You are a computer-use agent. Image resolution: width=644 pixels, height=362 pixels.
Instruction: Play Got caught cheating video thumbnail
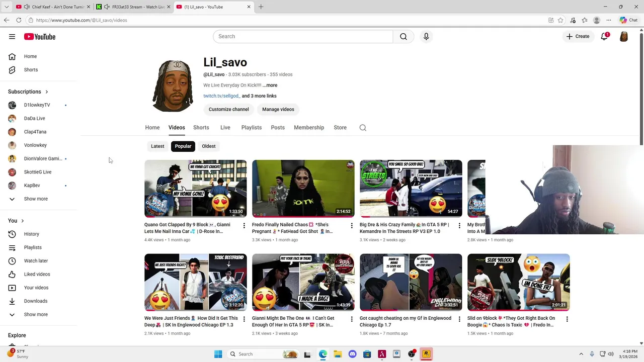click(x=411, y=282)
